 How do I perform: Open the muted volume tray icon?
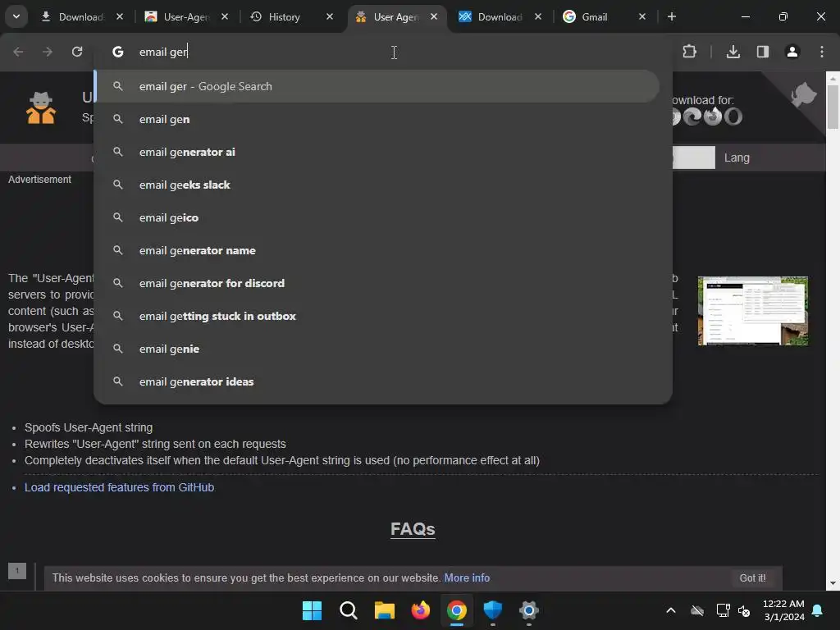tap(744, 610)
